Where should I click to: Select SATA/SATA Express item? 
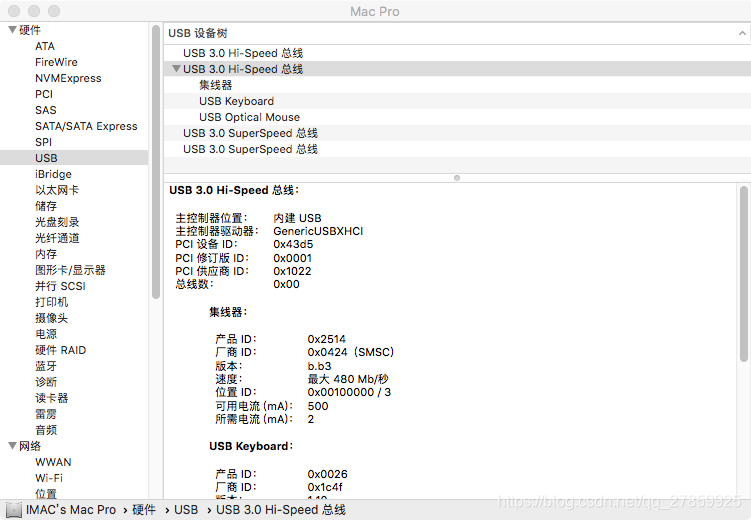(86, 126)
